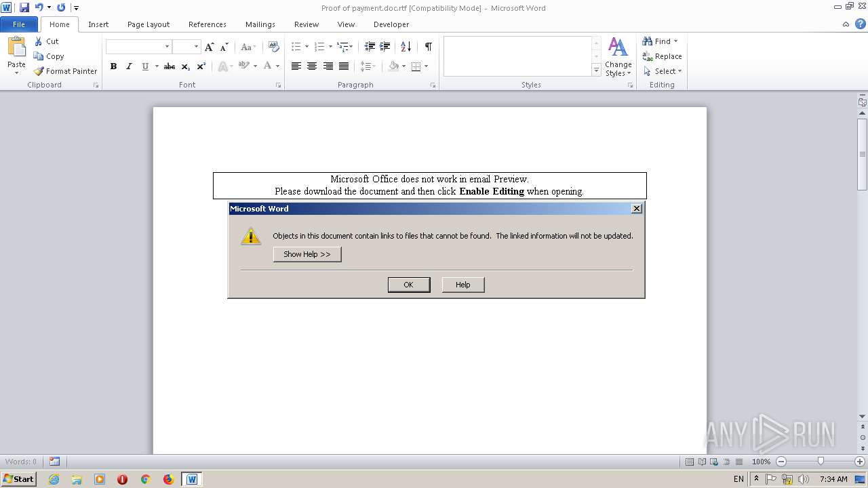The width and height of the screenshot is (868, 488).
Task: Click the Decrease Indent icon
Action: (x=370, y=47)
